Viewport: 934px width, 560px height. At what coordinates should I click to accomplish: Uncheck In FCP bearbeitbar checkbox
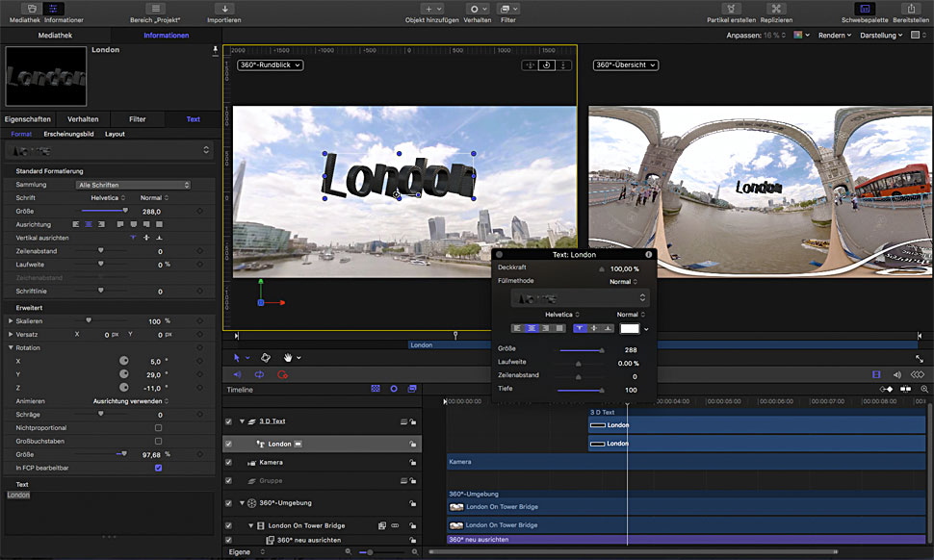click(159, 468)
